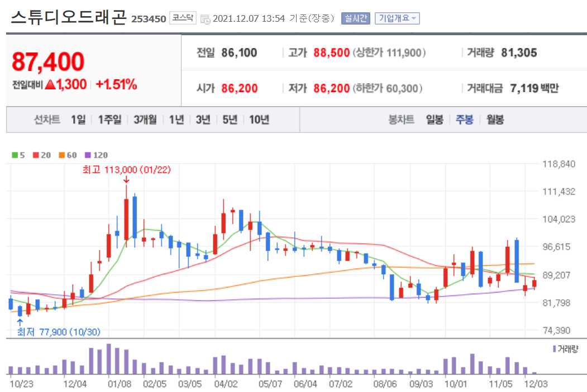Select the 10년 line chart tab
587x392 pixels.
(259, 119)
